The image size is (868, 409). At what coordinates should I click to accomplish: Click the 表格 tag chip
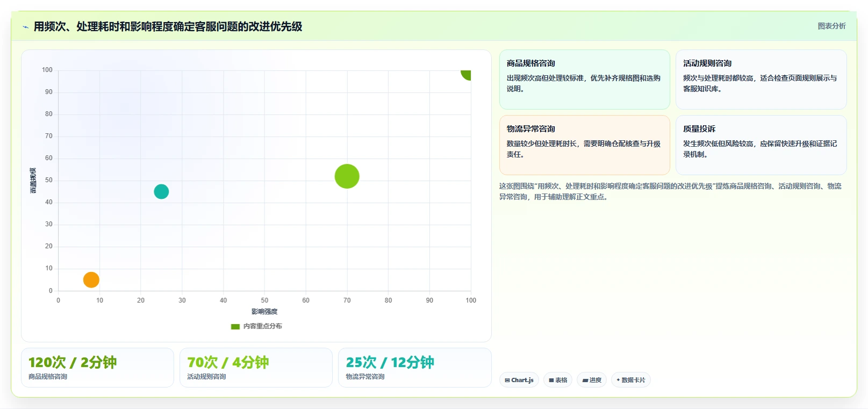[x=558, y=380]
